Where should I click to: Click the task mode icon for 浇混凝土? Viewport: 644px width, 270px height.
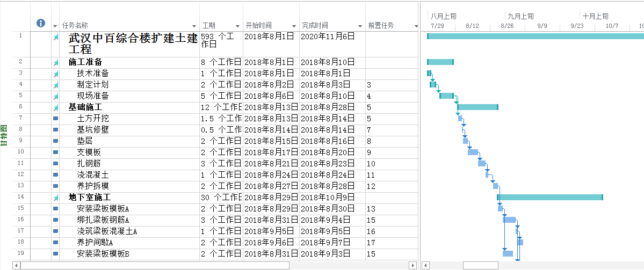(55, 174)
